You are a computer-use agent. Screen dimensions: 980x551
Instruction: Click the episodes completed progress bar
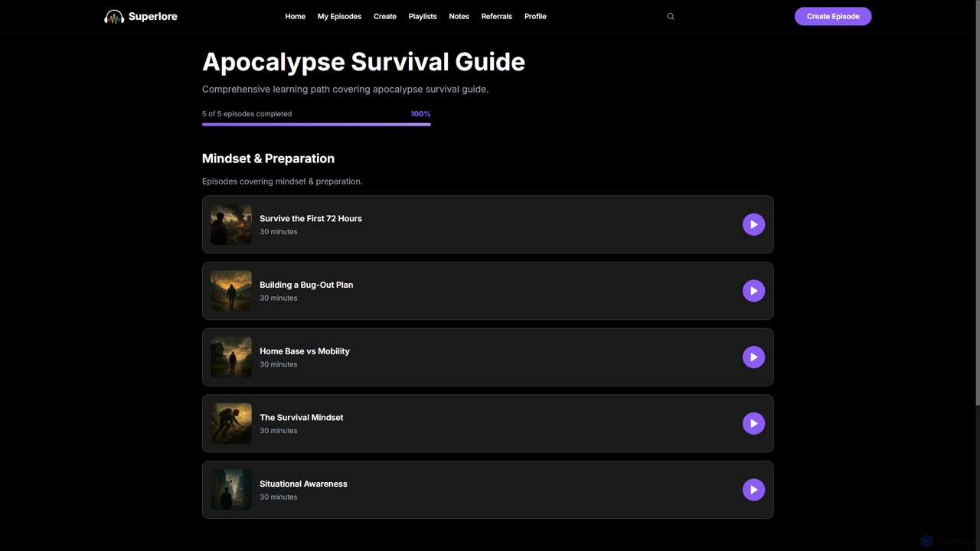click(x=316, y=124)
